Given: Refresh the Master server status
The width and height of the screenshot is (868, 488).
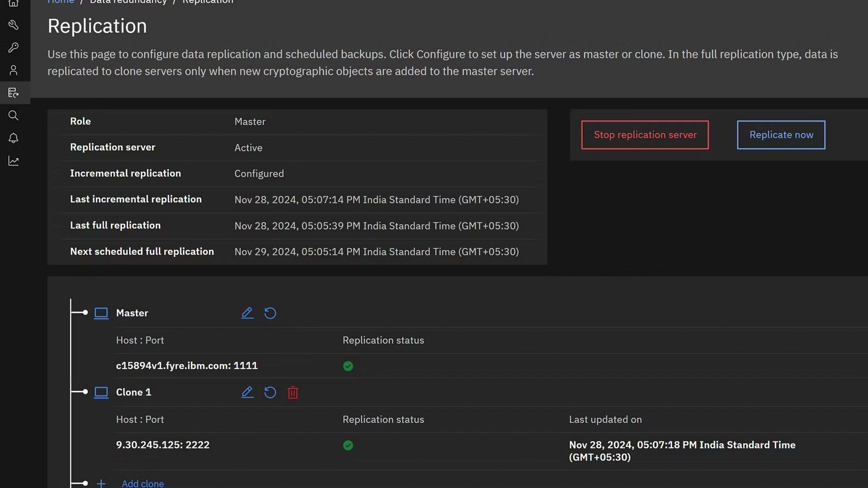Looking at the screenshot, I should [x=270, y=313].
